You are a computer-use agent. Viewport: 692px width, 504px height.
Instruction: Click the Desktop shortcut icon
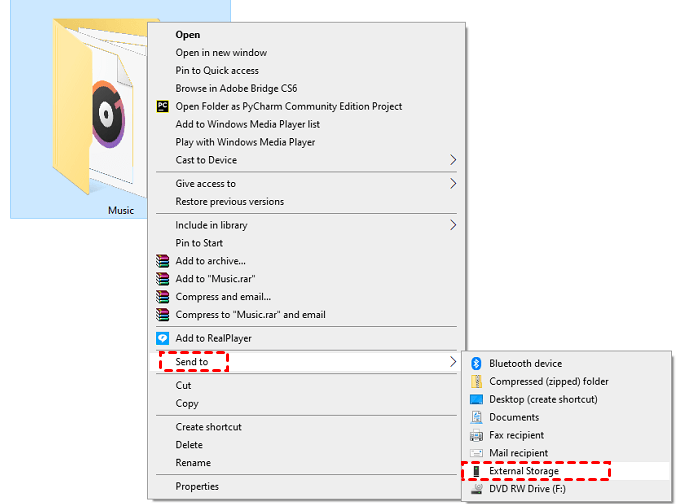point(476,399)
